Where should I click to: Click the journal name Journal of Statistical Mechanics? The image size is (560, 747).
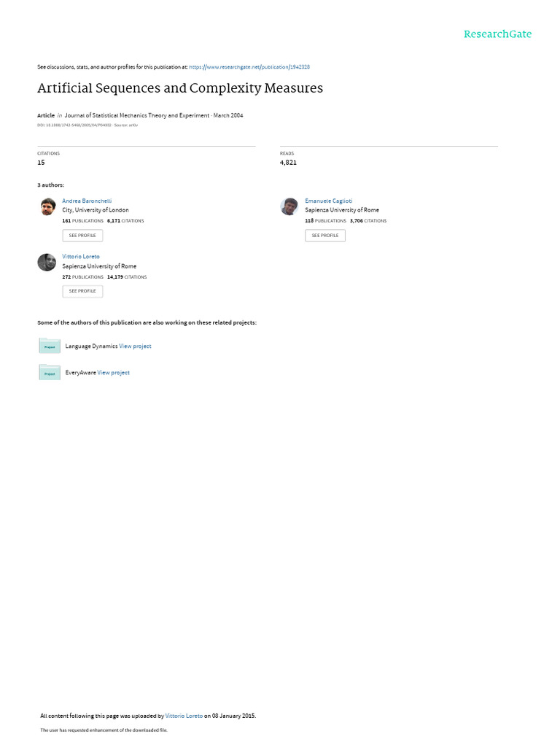[137, 115]
